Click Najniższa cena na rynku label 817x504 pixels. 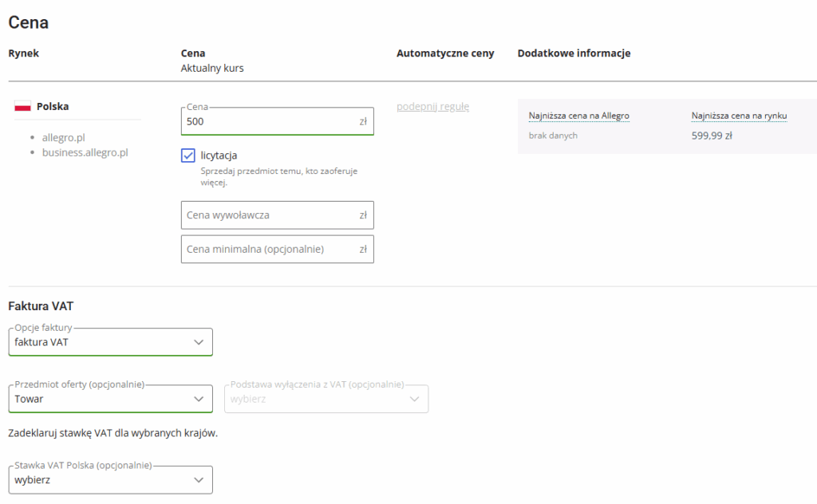coord(739,116)
